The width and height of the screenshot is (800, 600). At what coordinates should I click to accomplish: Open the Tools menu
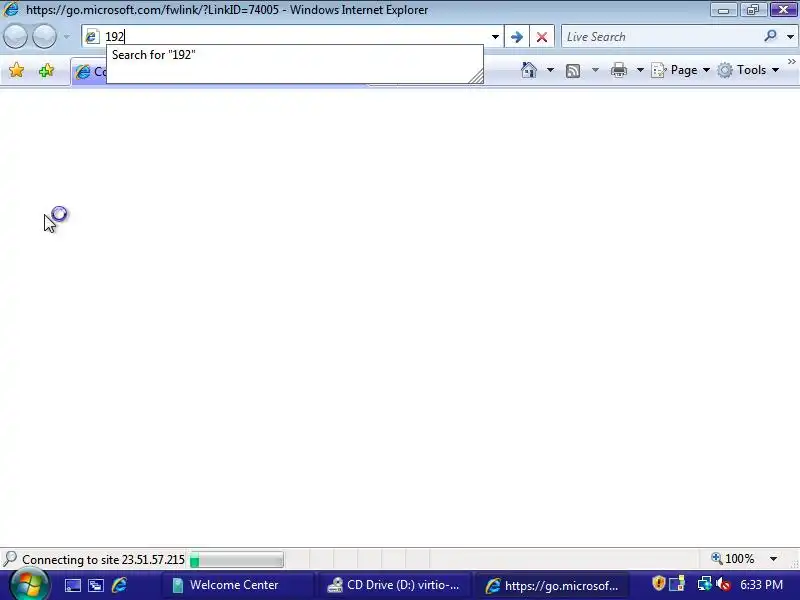pyautogui.click(x=748, y=70)
